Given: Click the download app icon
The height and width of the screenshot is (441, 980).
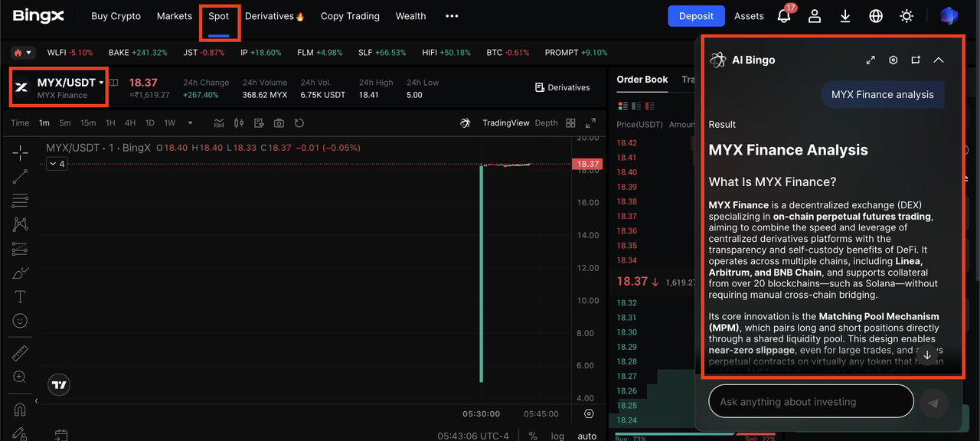Looking at the screenshot, I should pyautogui.click(x=845, y=16).
